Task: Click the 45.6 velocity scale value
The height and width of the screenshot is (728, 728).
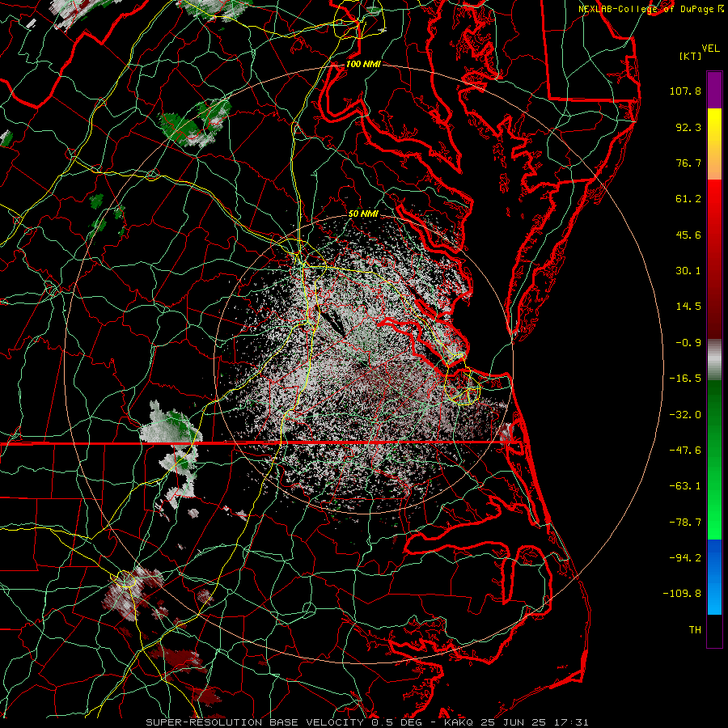Action: coord(688,235)
